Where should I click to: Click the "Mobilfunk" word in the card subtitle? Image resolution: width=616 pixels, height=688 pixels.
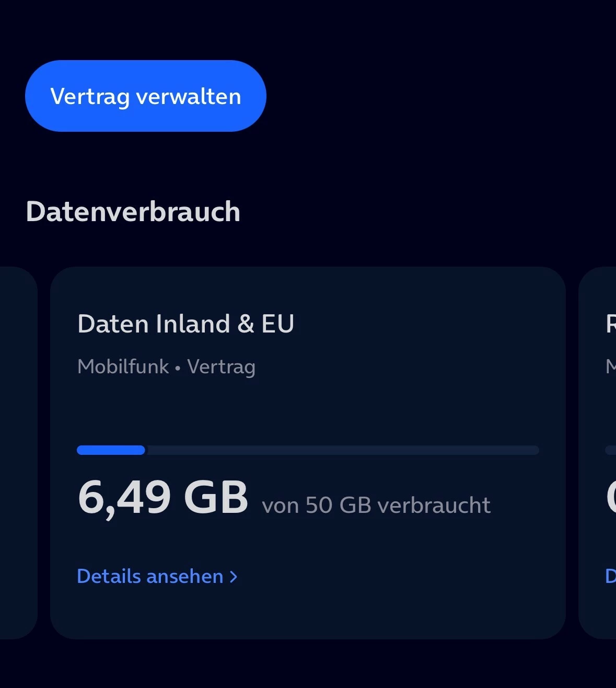(123, 366)
